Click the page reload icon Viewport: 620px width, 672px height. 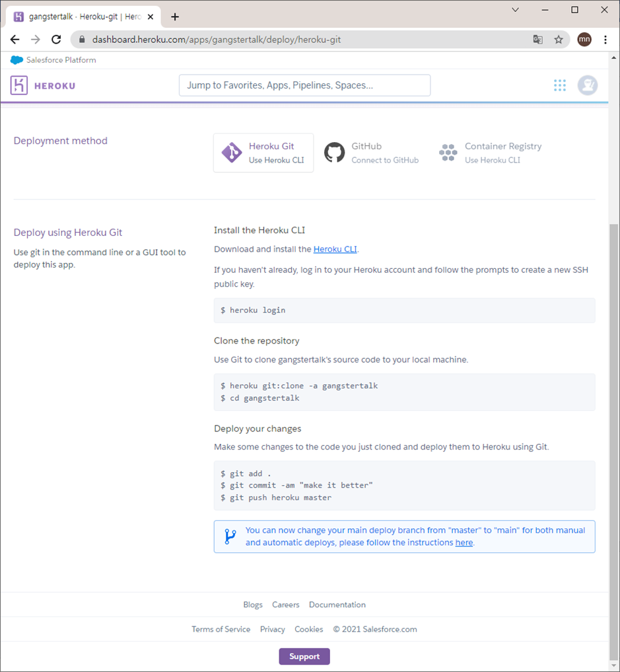click(x=56, y=39)
